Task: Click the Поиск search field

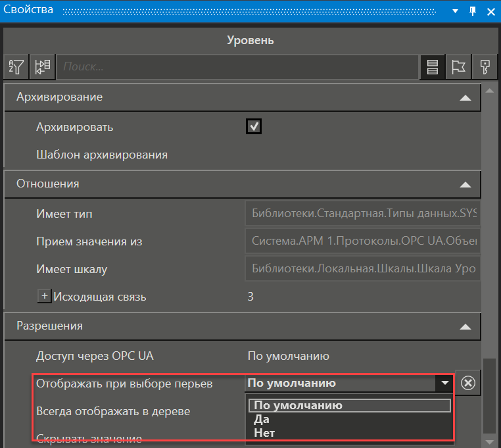Action: click(237, 67)
